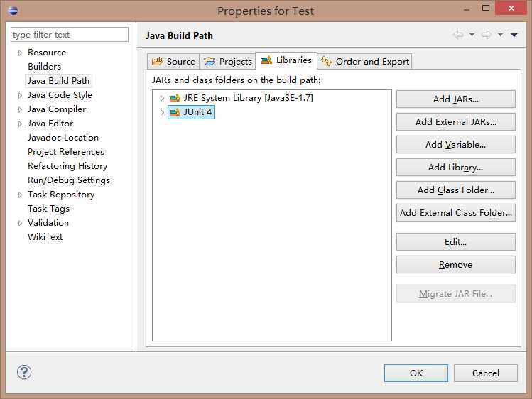
Task: Select JRE System Library [JavaSE-1.7] entry
Action: [x=248, y=98]
